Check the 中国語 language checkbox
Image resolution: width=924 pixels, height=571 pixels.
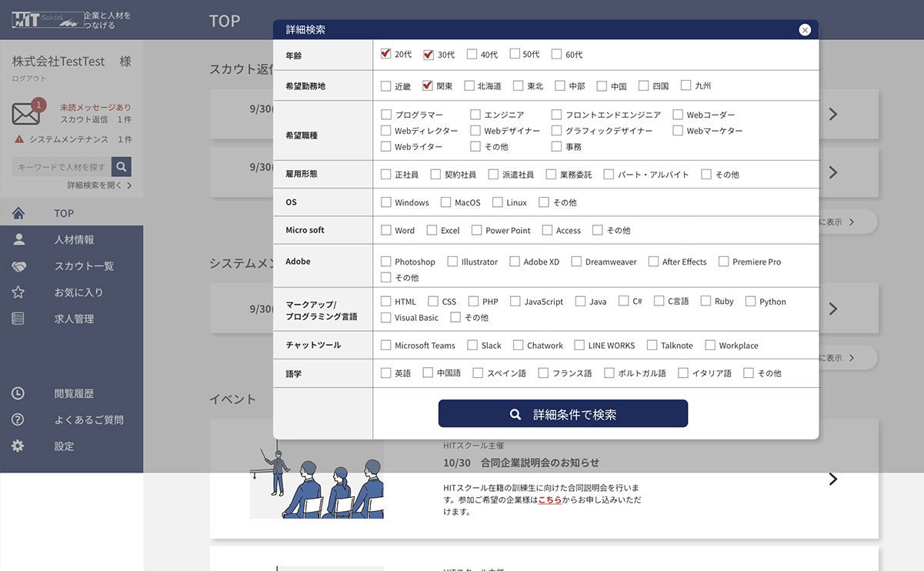click(428, 373)
